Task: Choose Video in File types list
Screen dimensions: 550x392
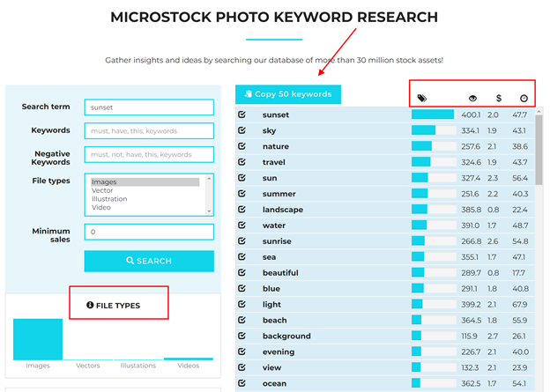Action: tap(102, 208)
